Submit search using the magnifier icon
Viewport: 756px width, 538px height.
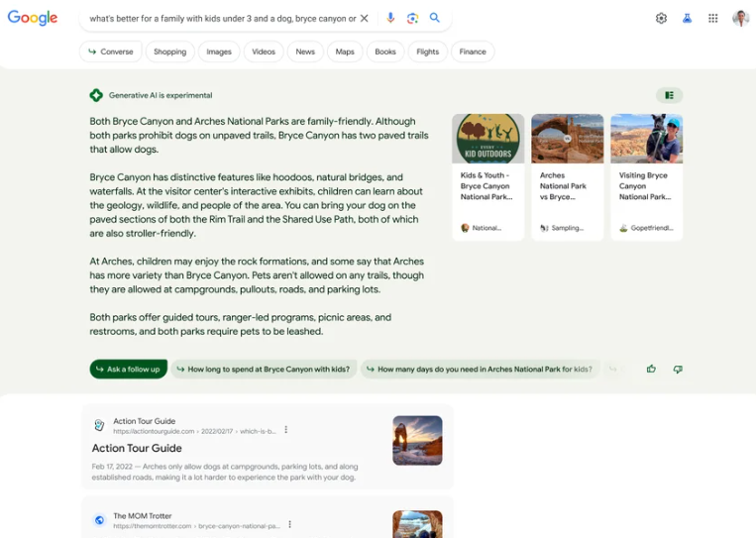pyautogui.click(x=435, y=18)
